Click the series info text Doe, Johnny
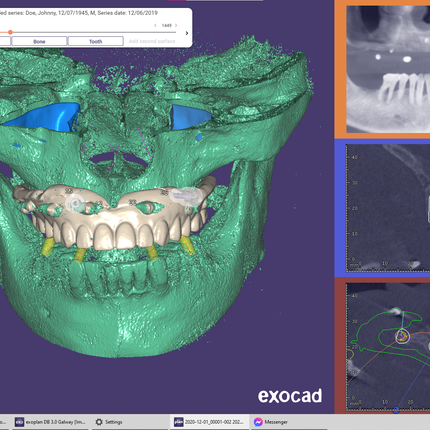Image resolution: width=430 pixels, height=430 pixels. click(79, 13)
